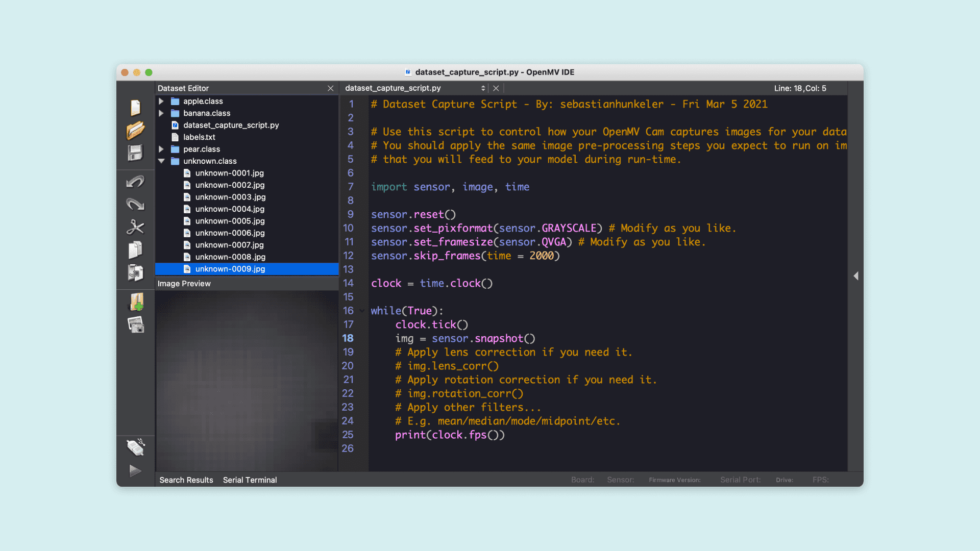Viewport: 980px width, 551px height.
Task: Collapse the unknown.class folder
Action: tap(161, 161)
